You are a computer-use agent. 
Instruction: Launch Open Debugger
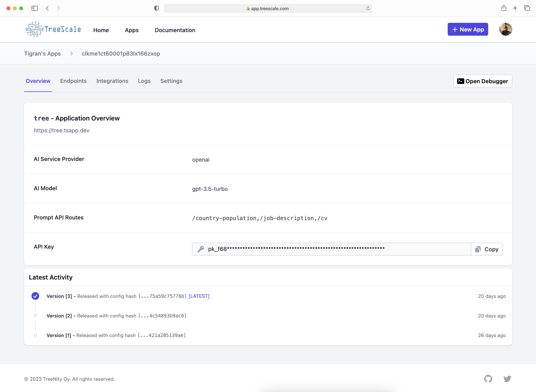(482, 81)
